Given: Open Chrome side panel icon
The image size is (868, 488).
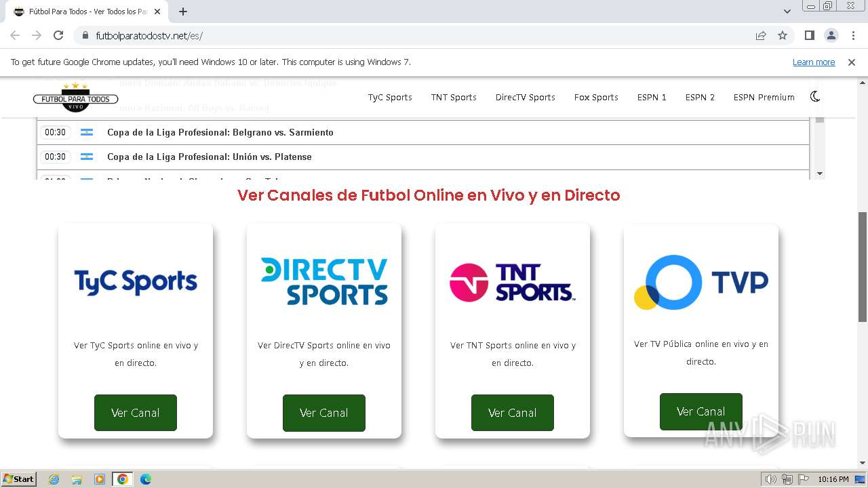Looking at the screenshot, I should pyautogui.click(x=810, y=36).
